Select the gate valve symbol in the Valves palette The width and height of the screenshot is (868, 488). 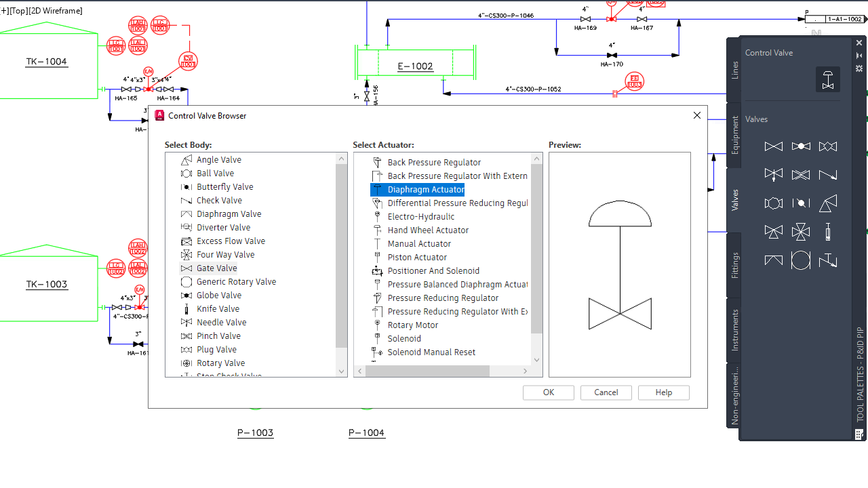tap(773, 146)
